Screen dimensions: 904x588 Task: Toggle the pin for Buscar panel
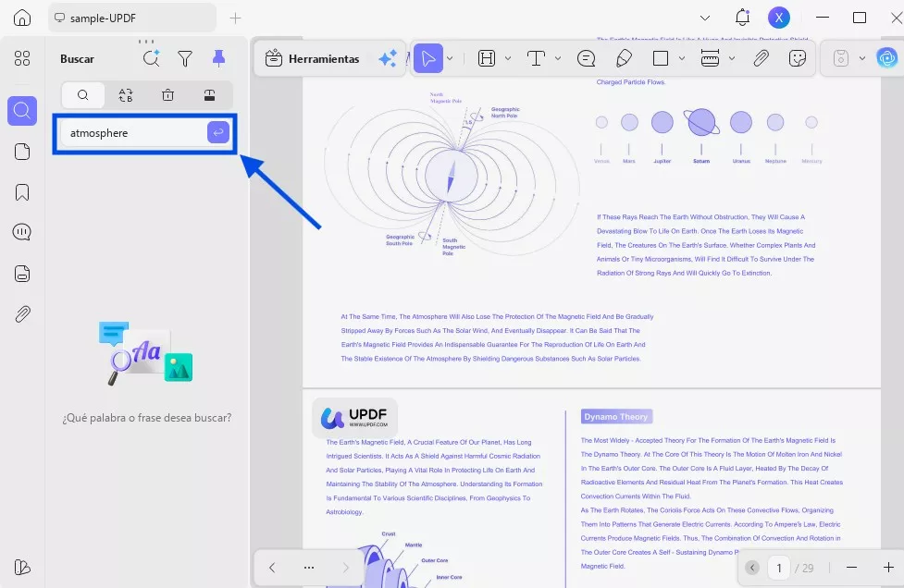(218, 58)
